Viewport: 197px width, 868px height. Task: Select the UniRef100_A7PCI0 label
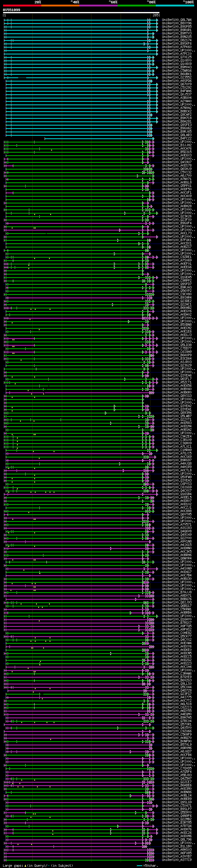(x=177, y=54)
